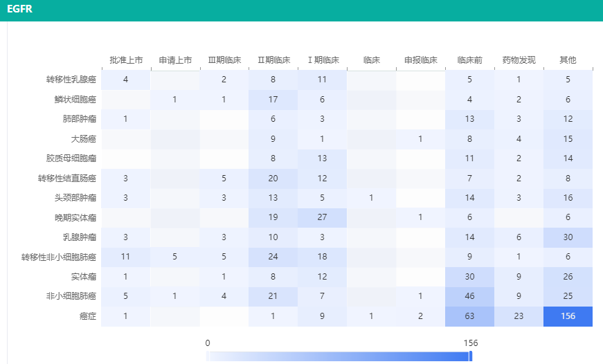Click the 鳞状细胞癌 row label

(x=75, y=100)
